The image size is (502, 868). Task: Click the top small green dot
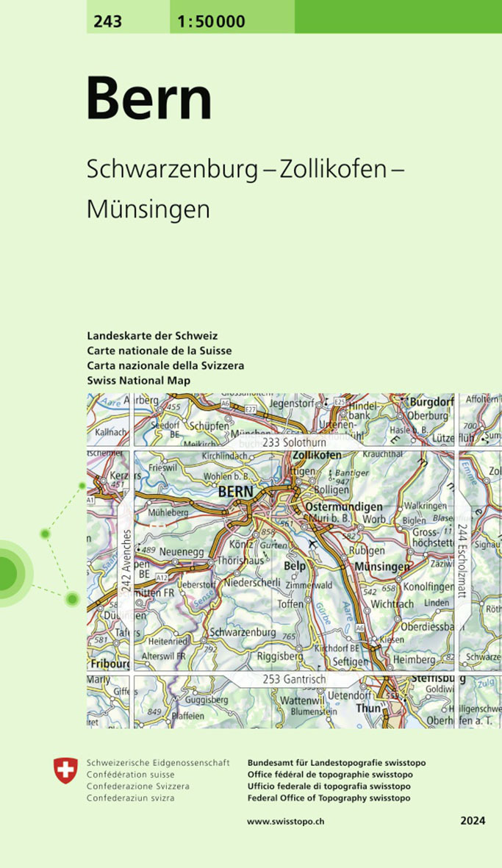[x=82, y=485]
